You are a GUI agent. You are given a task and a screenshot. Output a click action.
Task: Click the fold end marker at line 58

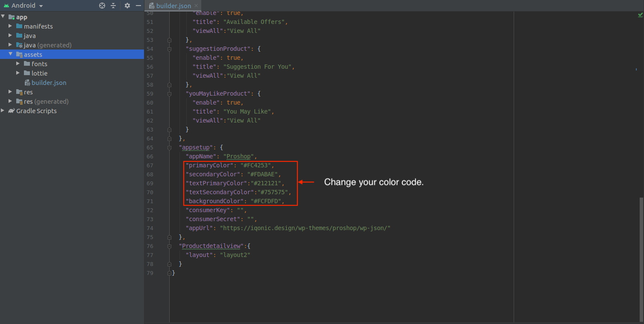coord(170,85)
